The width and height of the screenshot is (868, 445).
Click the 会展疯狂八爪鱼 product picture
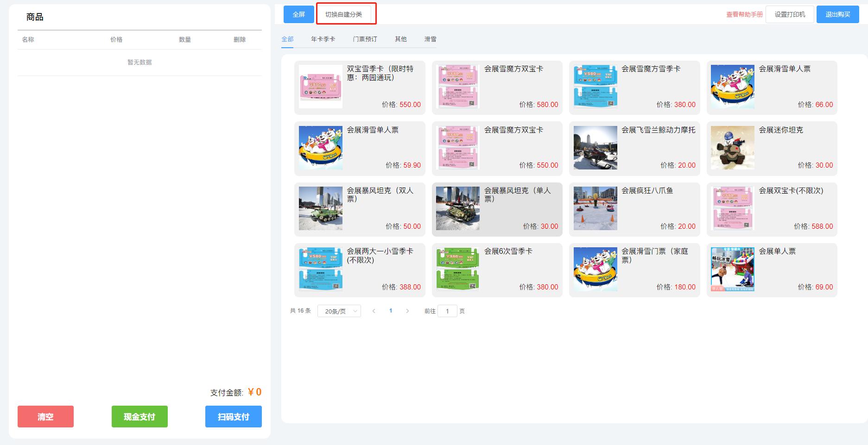(x=595, y=208)
